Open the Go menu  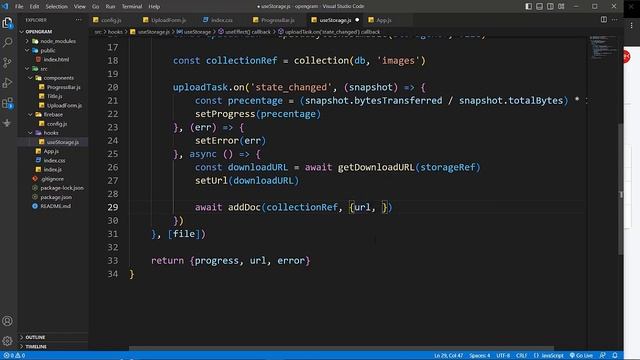[x=96, y=6]
